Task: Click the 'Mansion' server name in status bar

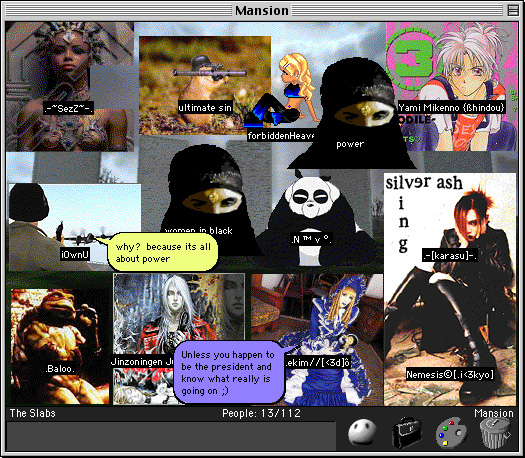Action: click(x=494, y=413)
